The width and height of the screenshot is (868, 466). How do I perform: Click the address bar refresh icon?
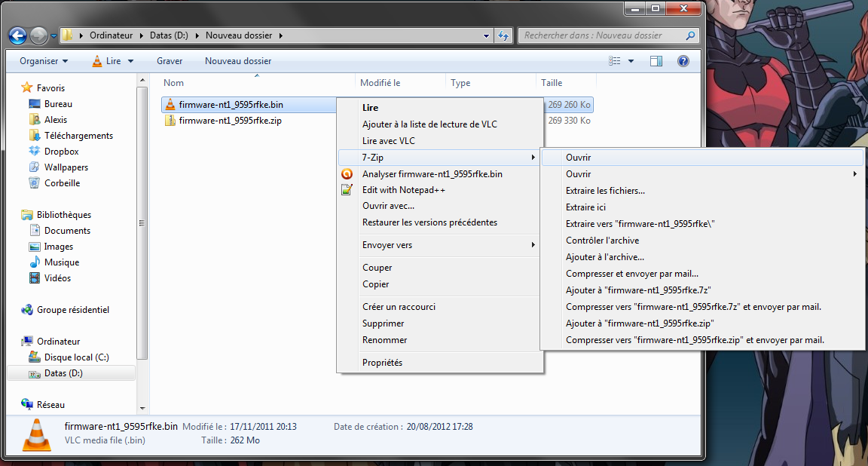click(x=503, y=35)
